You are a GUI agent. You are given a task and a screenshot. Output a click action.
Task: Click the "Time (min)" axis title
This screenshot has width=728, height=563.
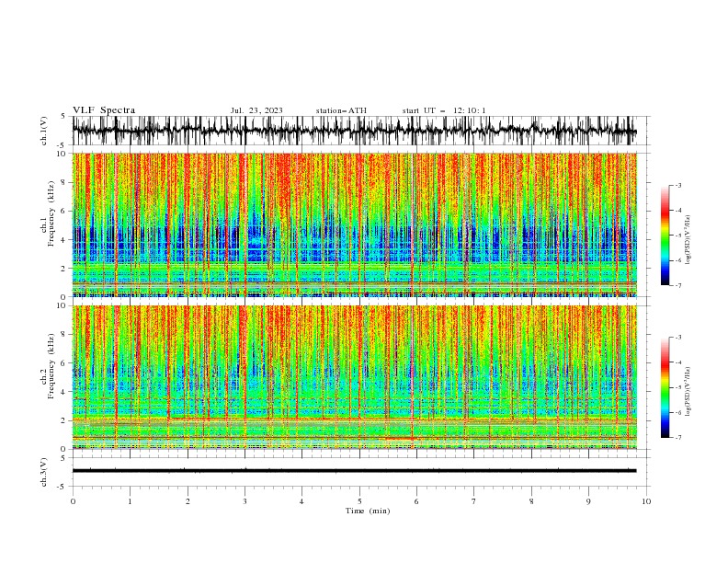point(368,511)
